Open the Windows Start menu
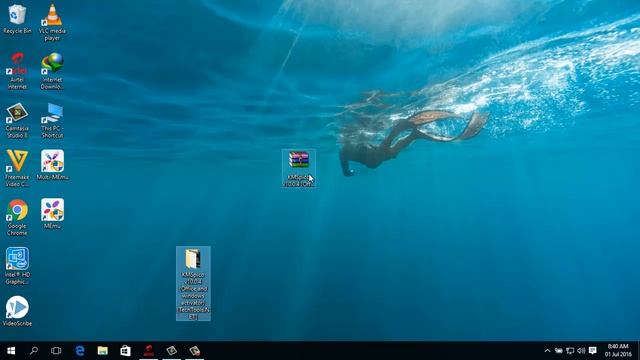Image resolution: width=640 pixels, height=360 pixels. (11, 351)
